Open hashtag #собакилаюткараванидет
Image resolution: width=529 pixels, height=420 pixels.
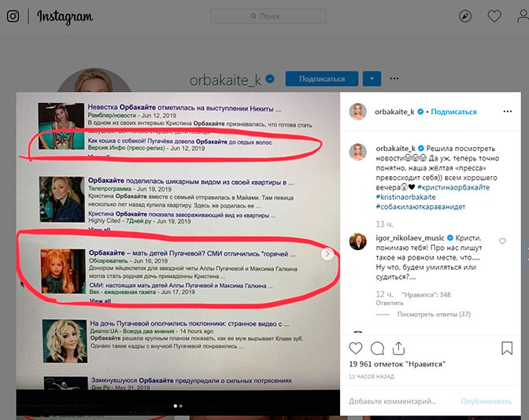point(420,207)
